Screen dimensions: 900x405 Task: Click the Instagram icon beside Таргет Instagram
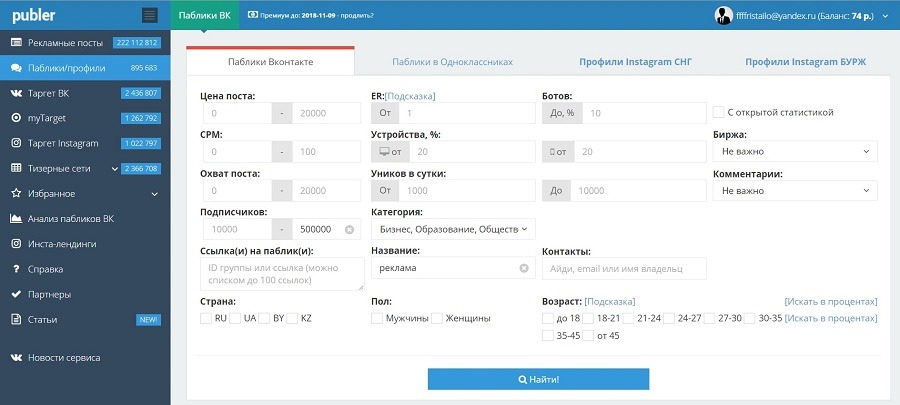[16, 143]
